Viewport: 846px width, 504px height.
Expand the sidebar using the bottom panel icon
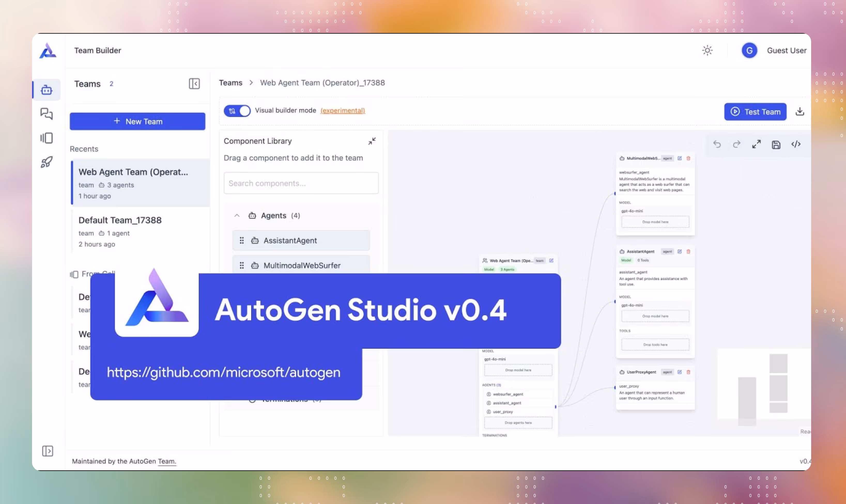pyautogui.click(x=48, y=451)
